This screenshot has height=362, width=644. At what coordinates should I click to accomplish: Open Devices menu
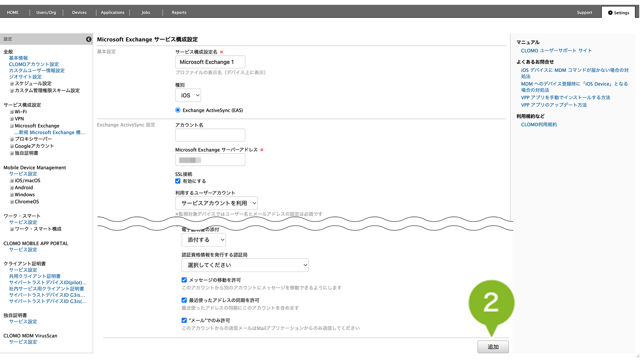click(x=79, y=12)
